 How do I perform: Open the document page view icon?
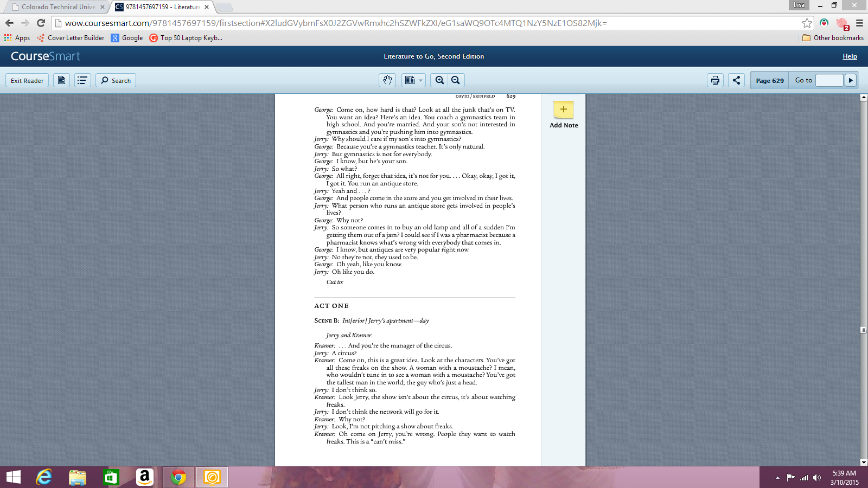(61, 80)
